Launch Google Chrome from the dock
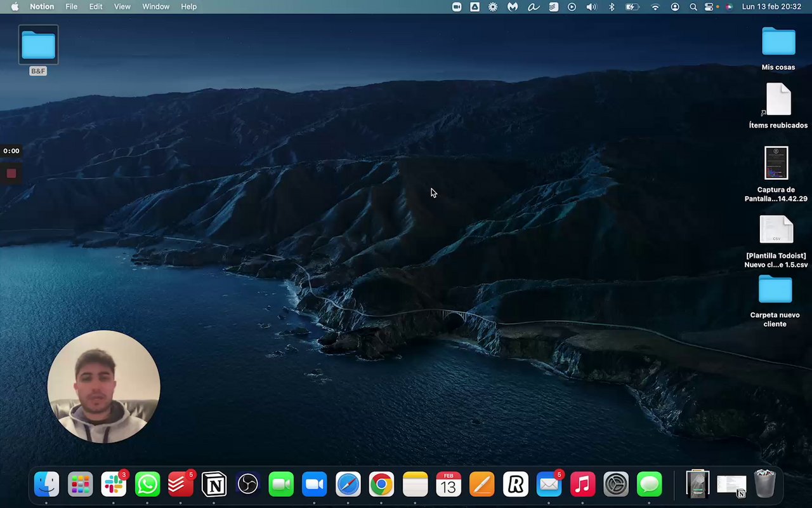 (381, 485)
